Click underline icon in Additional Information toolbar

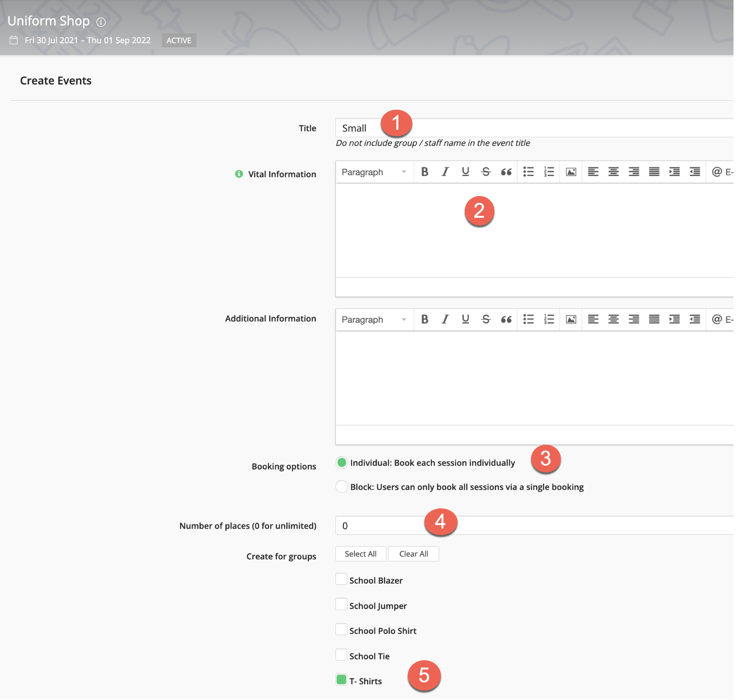[465, 319]
